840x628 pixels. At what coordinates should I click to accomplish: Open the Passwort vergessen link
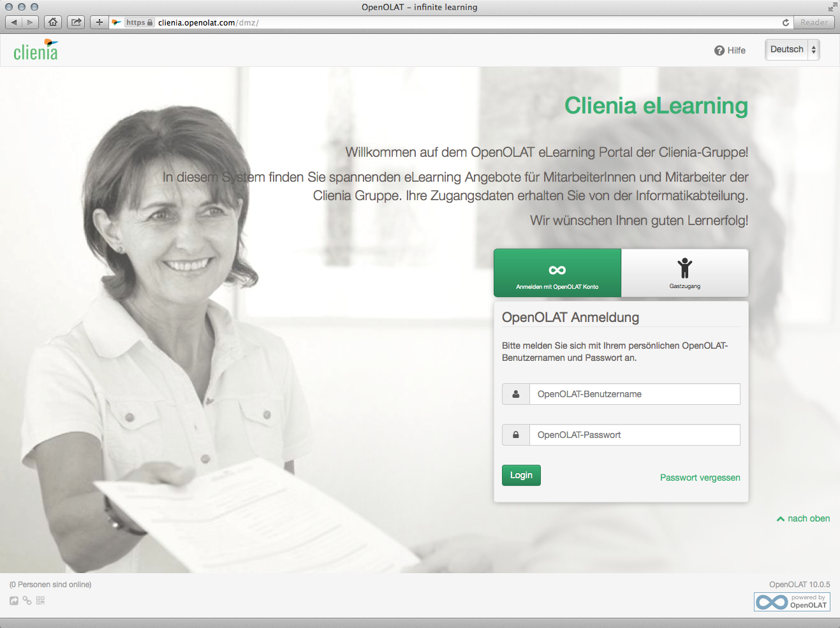700,478
